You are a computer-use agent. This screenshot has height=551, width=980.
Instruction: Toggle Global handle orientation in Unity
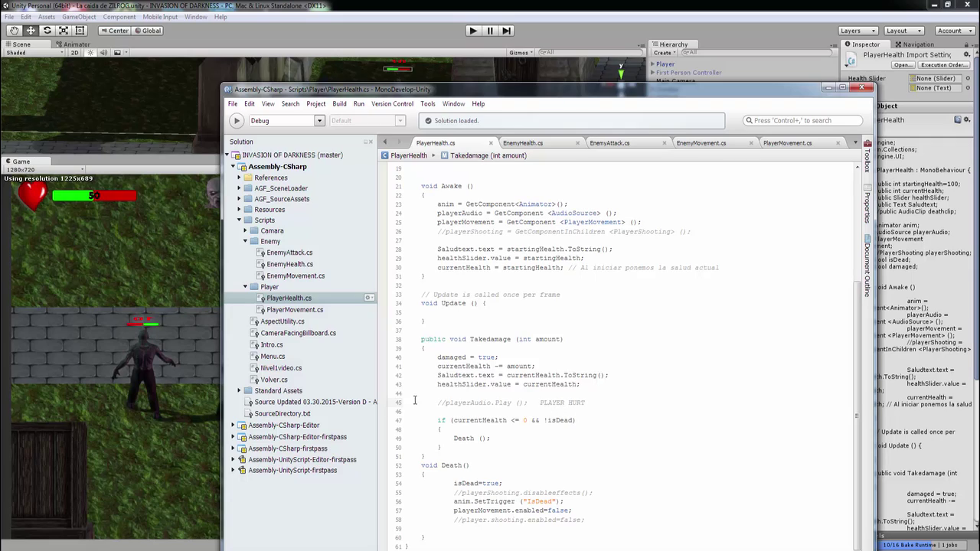point(147,31)
